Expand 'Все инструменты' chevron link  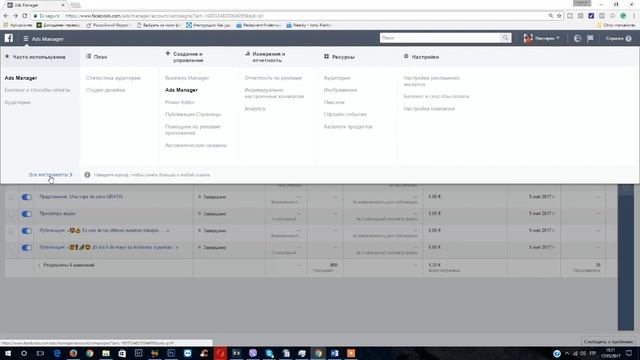[50, 175]
